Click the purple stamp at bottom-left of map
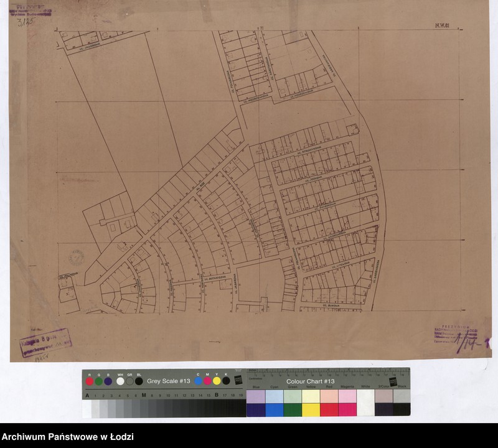 42,341
